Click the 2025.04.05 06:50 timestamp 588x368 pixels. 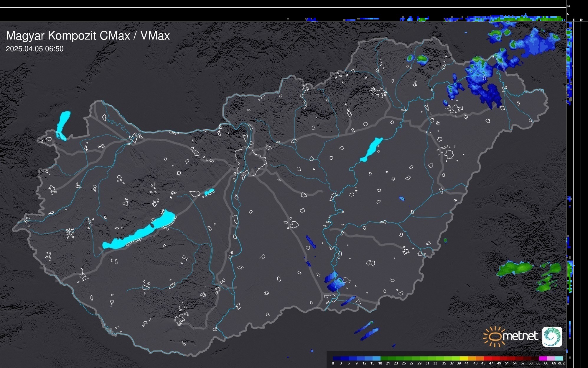34,49
